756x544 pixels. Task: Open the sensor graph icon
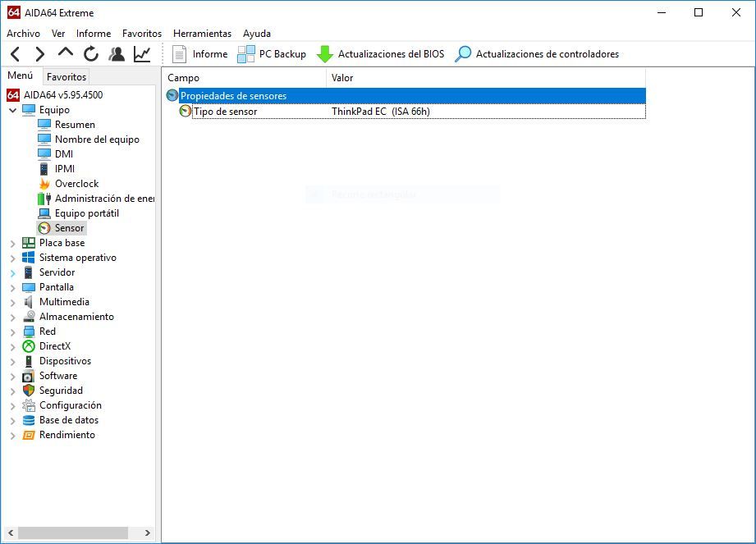(142, 54)
